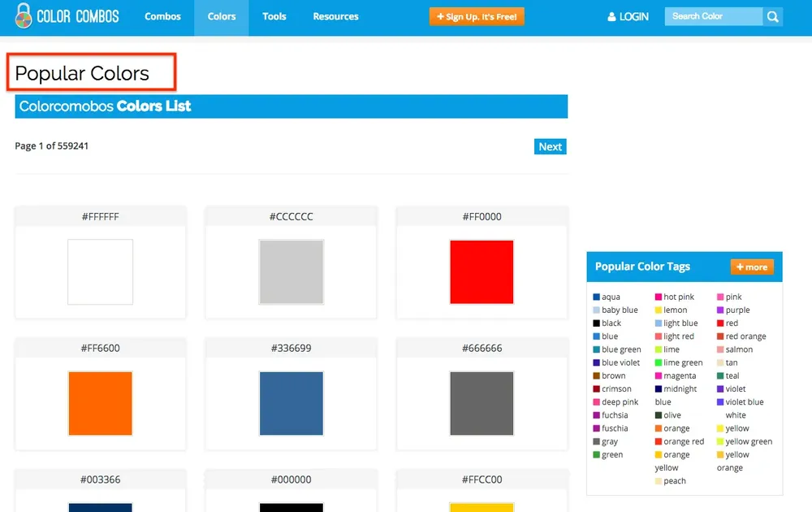Click the Page 1 of 559241 text
Screen dimensions: 812x512
51,146
